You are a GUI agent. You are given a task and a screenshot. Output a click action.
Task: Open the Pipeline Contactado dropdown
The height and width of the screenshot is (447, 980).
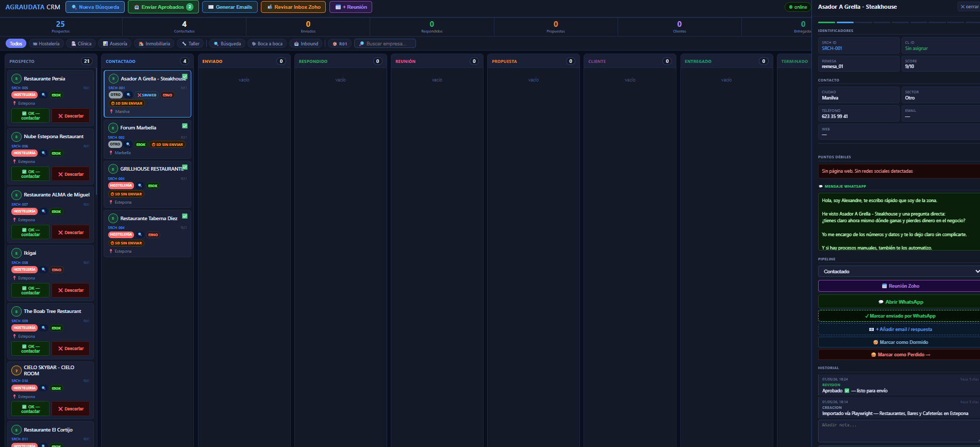click(x=899, y=271)
